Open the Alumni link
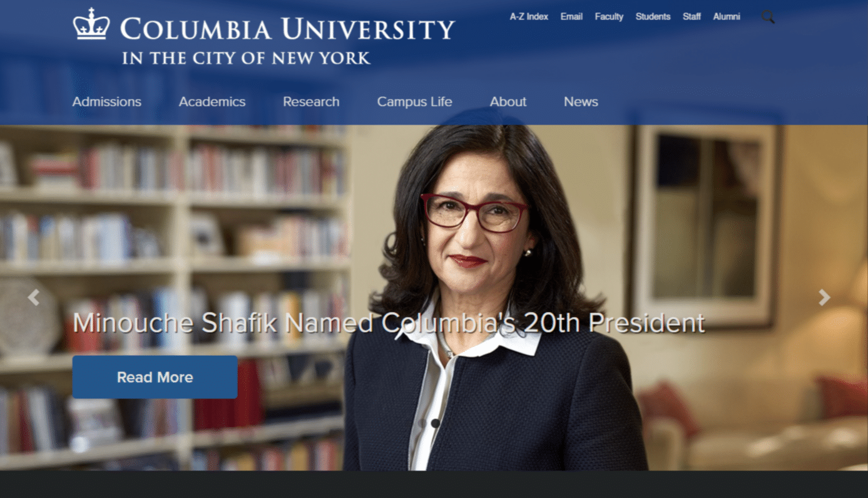The image size is (868, 498). [x=727, y=17]
